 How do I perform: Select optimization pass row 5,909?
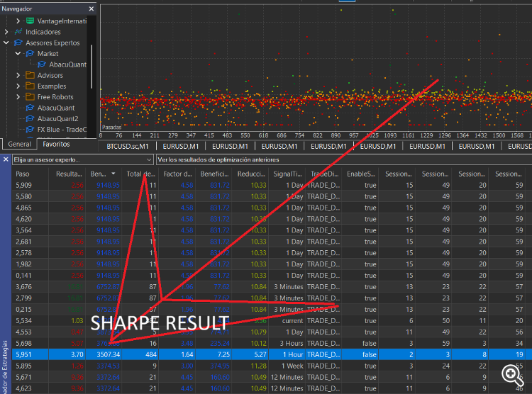pos(272,186)
